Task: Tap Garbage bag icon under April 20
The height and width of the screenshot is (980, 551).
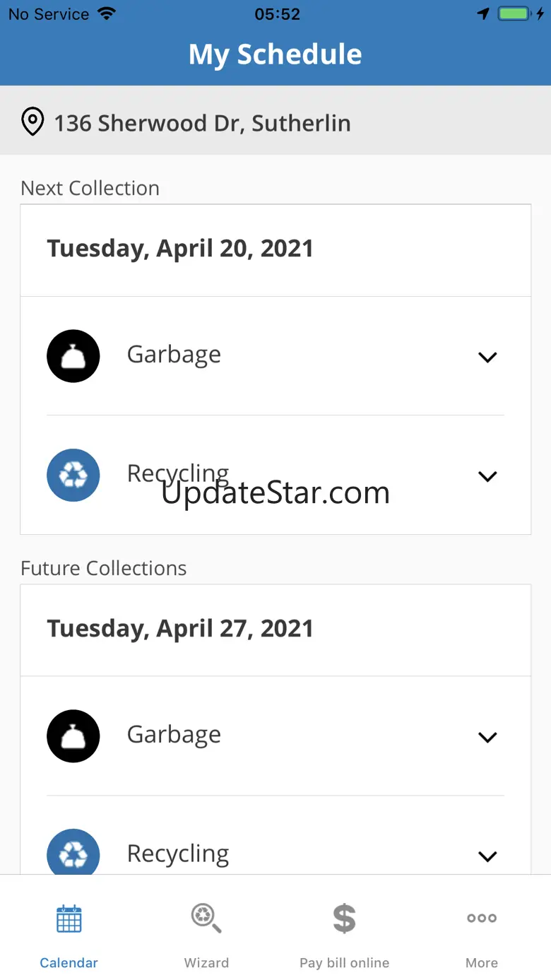Action: click(x=73, y=356)
